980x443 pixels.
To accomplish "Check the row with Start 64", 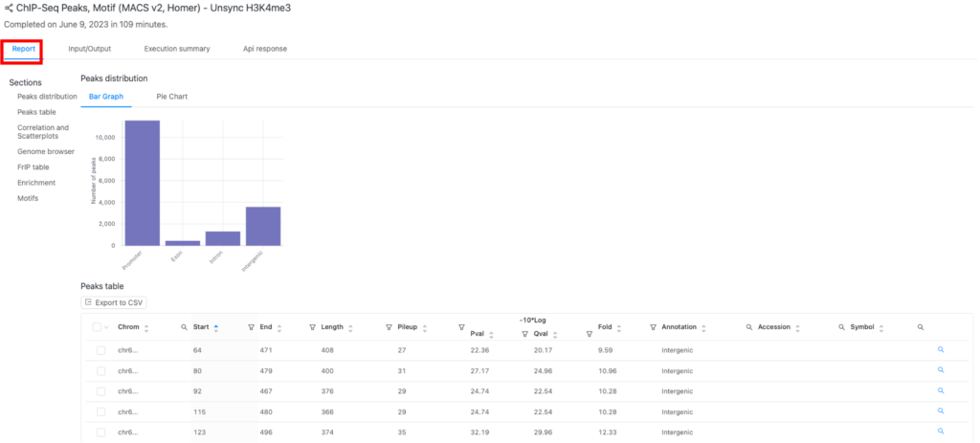I will (x=100, y=350).
